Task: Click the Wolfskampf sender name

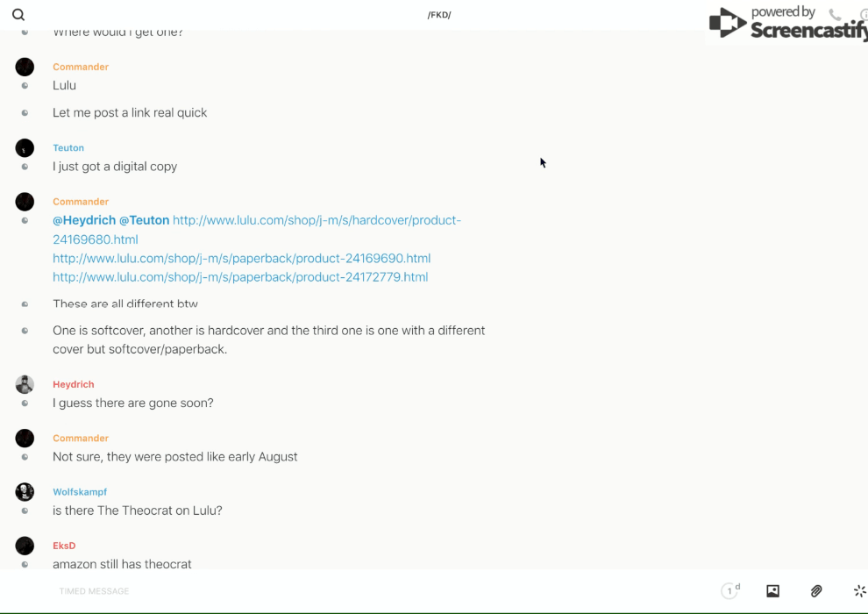Action: [x=80, y=492]
